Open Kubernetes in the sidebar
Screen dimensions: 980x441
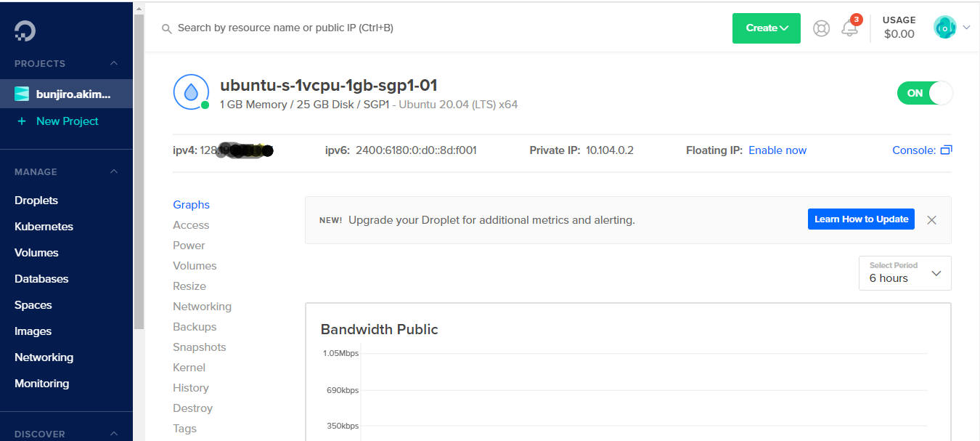[44, 227]
